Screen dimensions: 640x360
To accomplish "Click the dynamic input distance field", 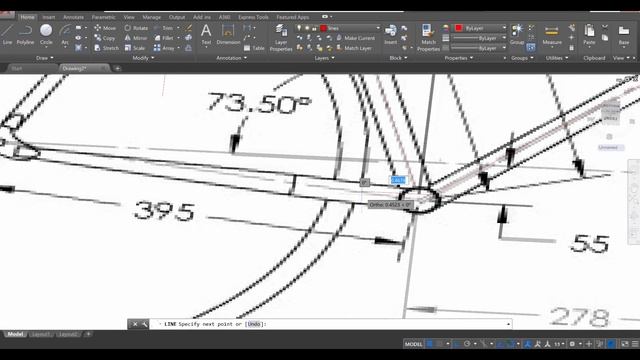I will (x=398, y=180).
